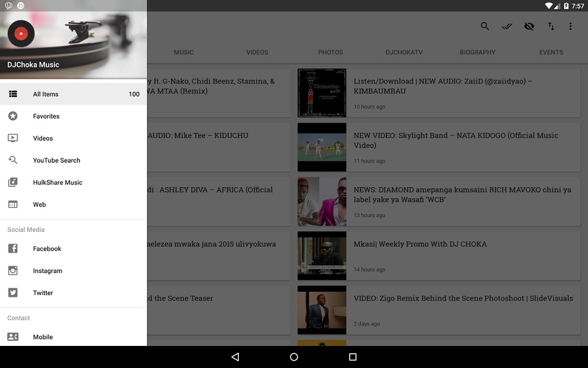
Task: Tap the Videos play icon in drawer
Action: click(13, 138)
